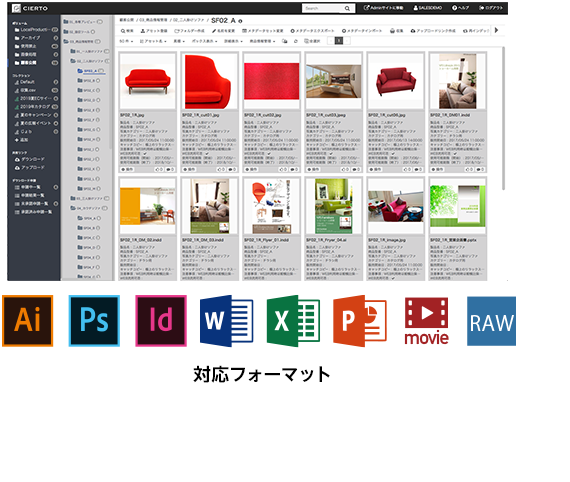Click the メタデータセット変更 toolbar button

262,31
